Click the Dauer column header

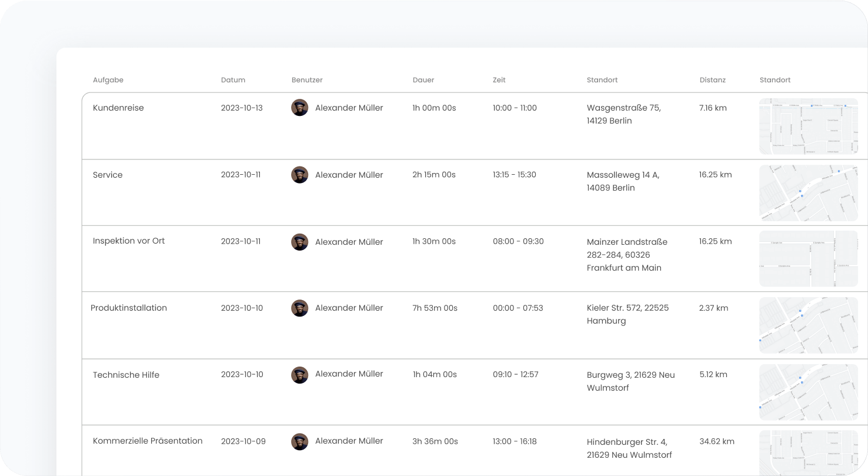coord(423,80)
